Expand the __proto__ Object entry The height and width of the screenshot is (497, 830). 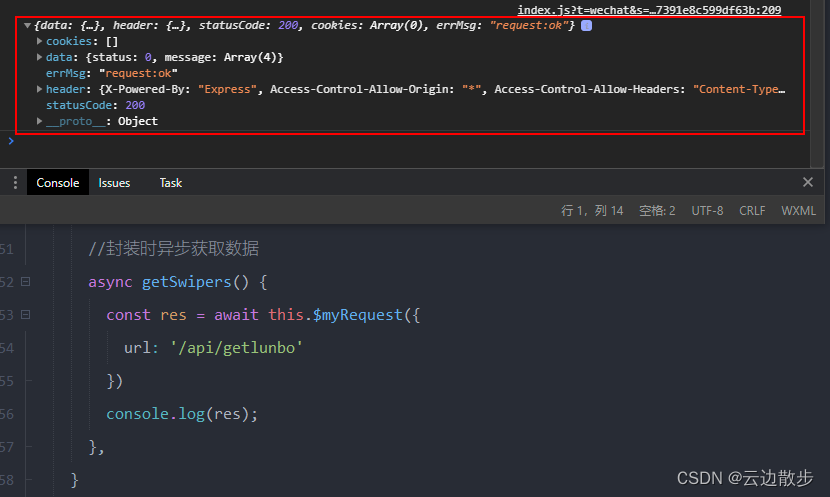coord(39,121)
